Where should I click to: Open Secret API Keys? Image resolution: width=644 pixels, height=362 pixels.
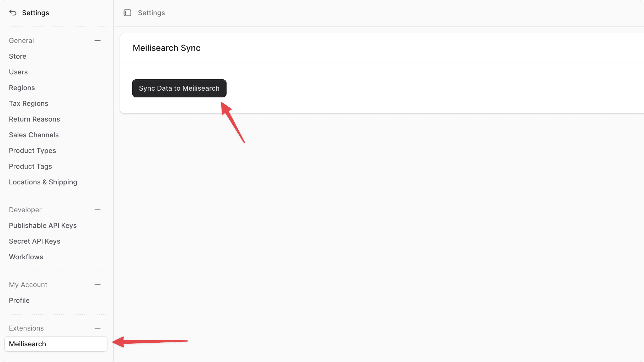[x=34, y=241]
